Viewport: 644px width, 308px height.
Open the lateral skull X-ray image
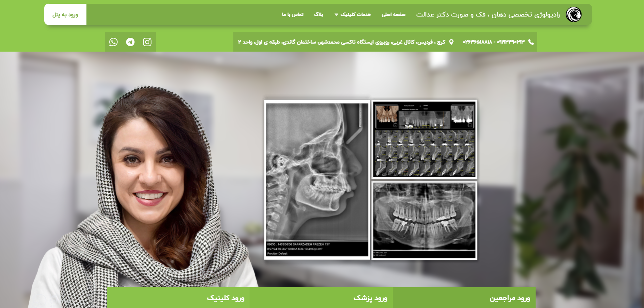tap(317, 179)
